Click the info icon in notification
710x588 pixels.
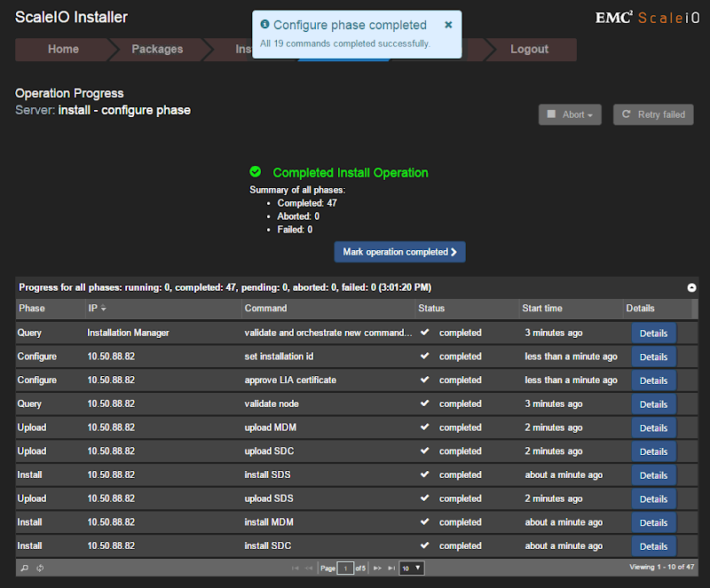click(264, 24)
